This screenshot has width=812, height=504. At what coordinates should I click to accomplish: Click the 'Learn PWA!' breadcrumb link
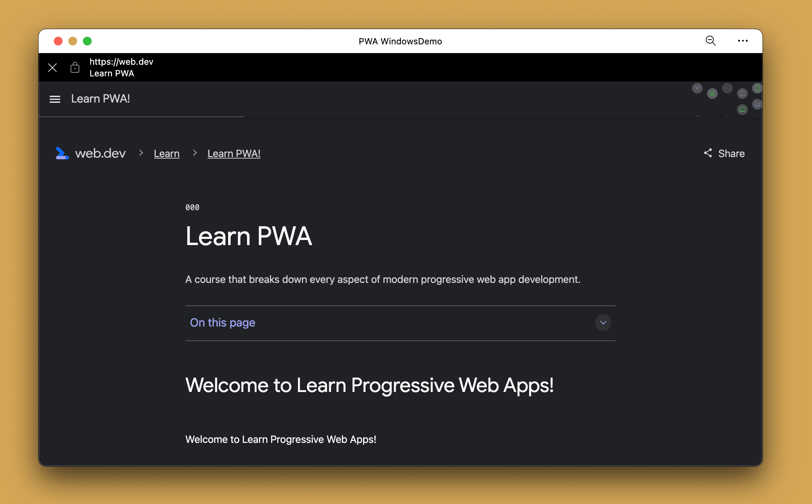pyautogui.click(x=234, y=153)
